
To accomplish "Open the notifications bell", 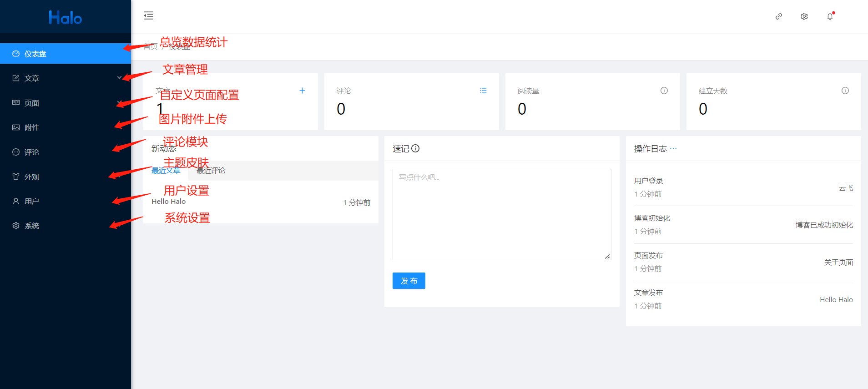I will click(830, 16).
